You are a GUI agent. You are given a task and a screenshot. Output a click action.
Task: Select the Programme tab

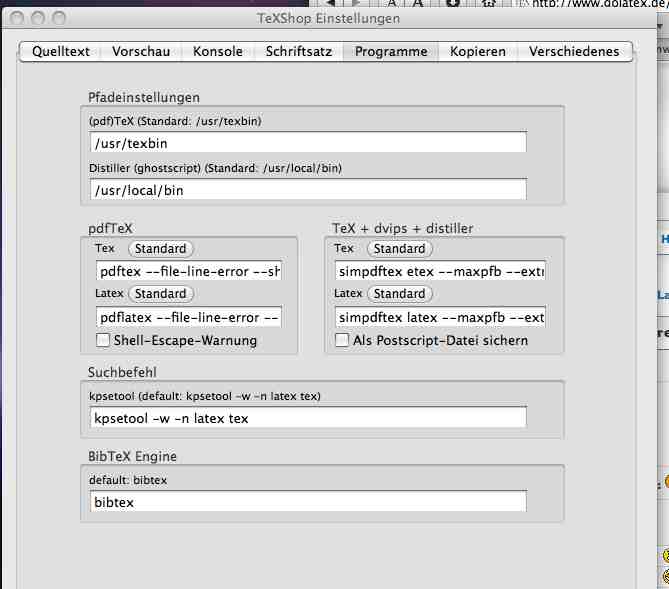[391, 52]
